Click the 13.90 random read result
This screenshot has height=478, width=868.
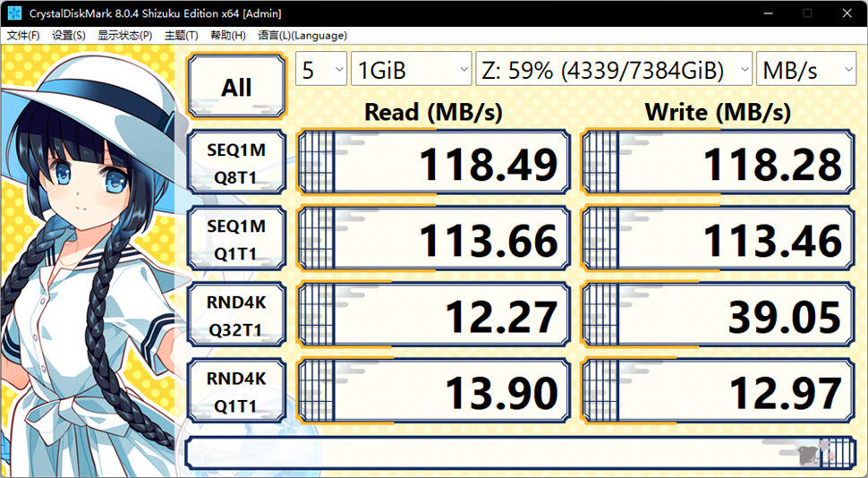click(x=434, y=391)
